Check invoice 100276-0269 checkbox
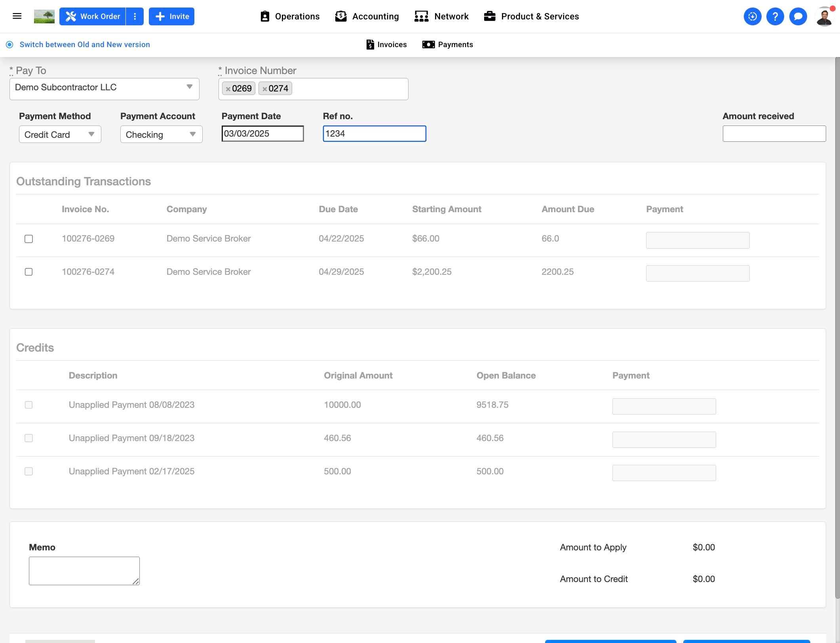Viewport: 840px width, 643px height. point(29,239)
